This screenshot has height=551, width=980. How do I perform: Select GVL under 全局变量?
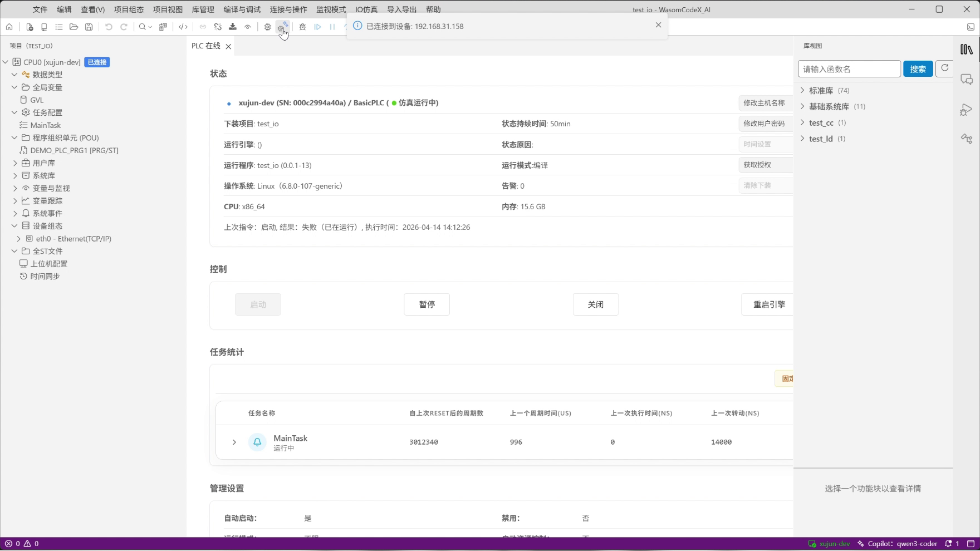pos(37,100)
